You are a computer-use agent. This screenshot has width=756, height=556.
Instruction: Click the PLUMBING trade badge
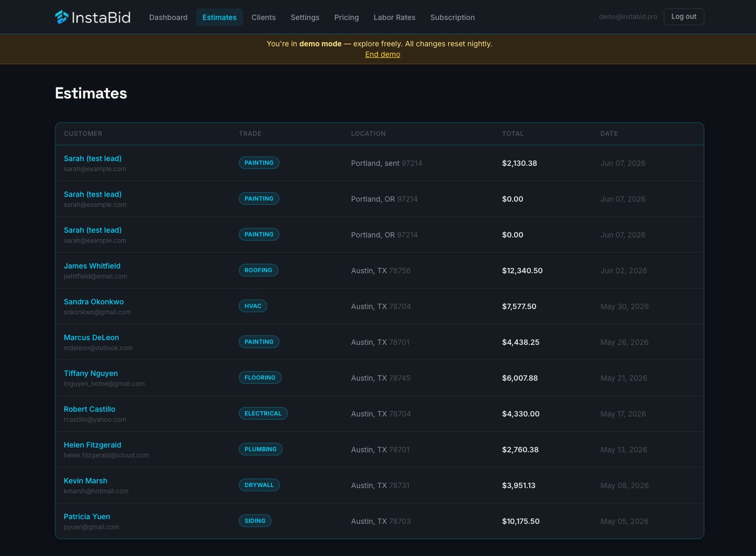(x=260, y=449)
